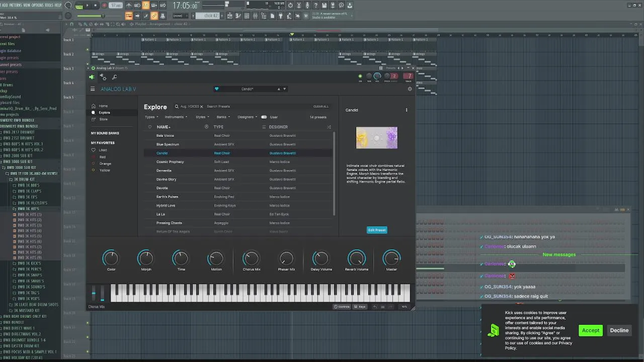Screen dimensions: 644x362
Task: Expand the Instruments filter dropdown
Action: coord(176,117)
